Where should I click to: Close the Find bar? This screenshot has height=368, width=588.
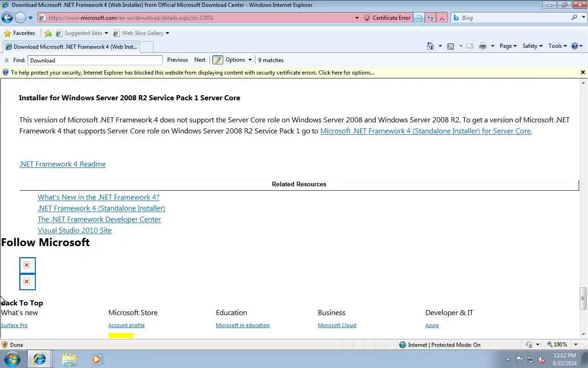6,60
